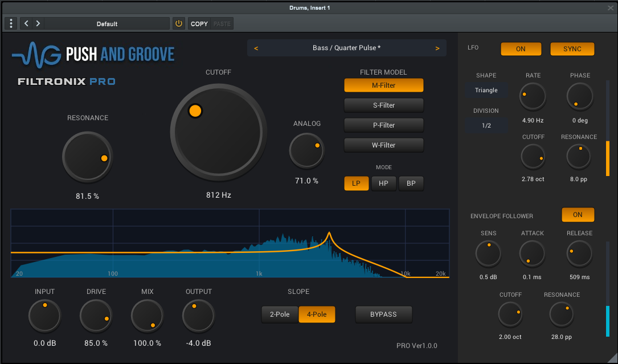The width and height of the screenshot is (618, 364).
Task: Select the P-Filter model
Action: pos(383,125)
